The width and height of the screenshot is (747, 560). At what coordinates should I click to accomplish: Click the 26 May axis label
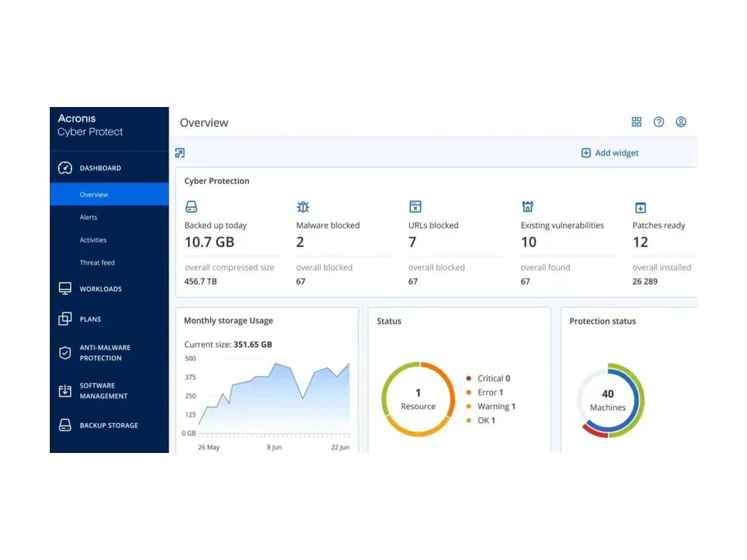[209, 447]
